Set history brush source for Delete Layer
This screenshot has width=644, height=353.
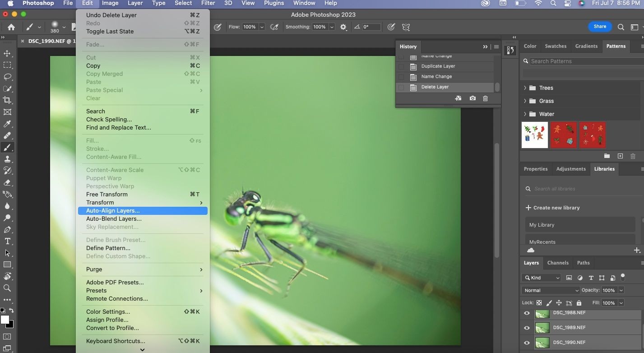pyautogui.click(x=401, y=88)
